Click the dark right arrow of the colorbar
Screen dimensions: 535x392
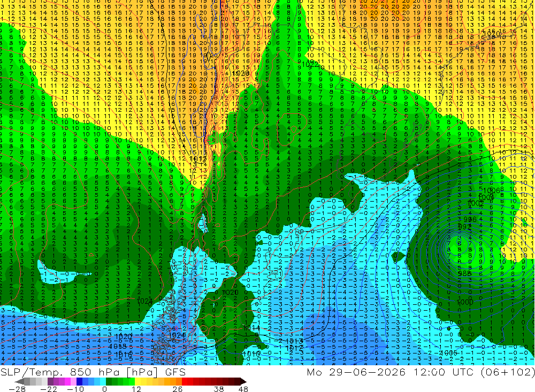(x=243, y=381)
